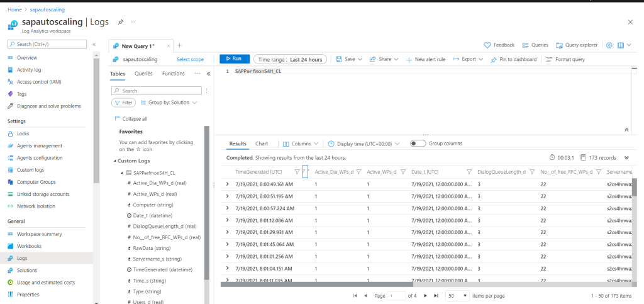Open the Export dropdown

(468, 59)
